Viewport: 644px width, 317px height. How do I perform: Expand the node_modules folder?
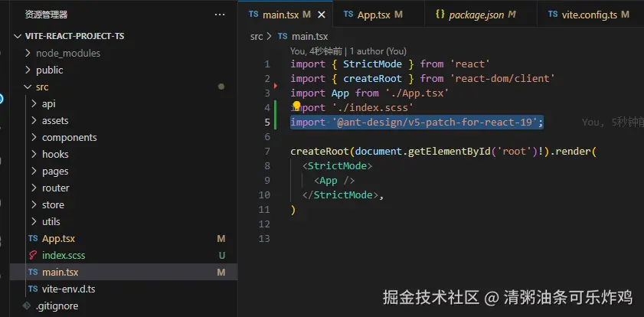pyautogui.click(x=28, y=53)
